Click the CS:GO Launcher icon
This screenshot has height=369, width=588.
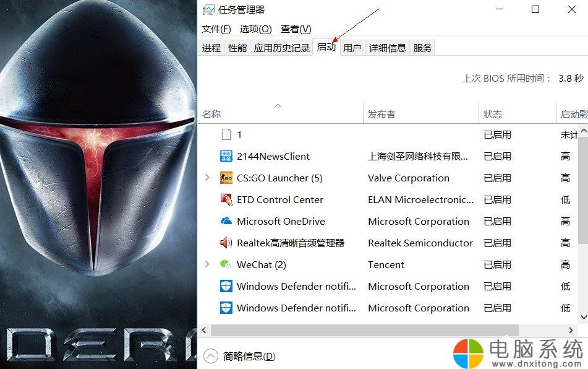226,178
